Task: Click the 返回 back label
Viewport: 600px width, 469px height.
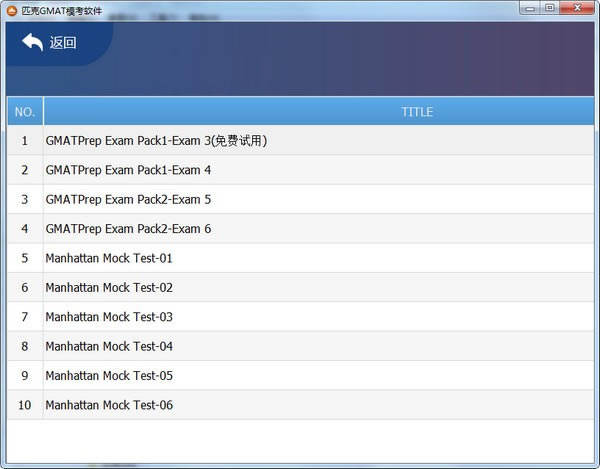Action: coord(63,43)
